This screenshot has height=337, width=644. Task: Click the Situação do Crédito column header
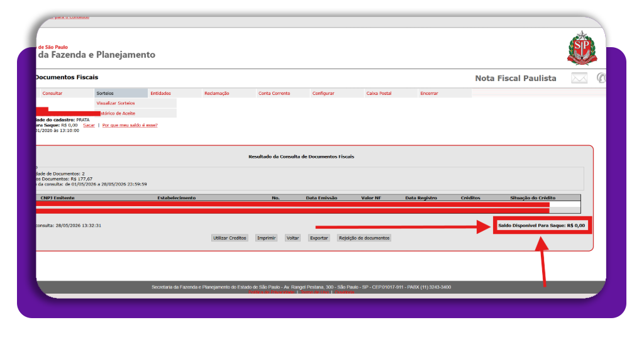tap(533, 198)
